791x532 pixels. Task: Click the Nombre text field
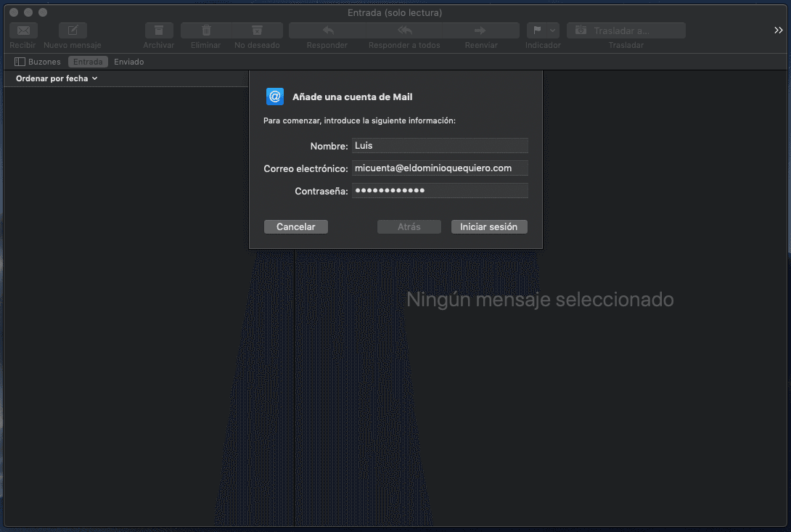tap(439, 146)
